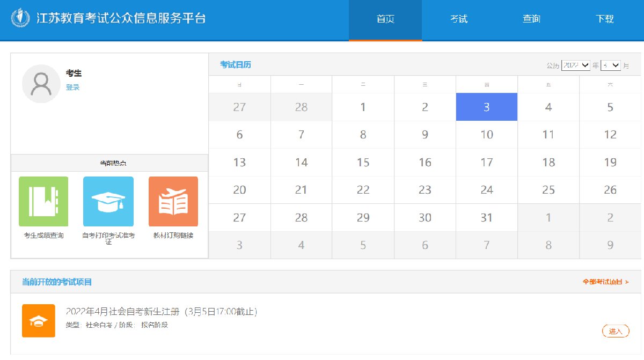Select day 12 in the Saturday column
The image size is (644, 360).
[x=610, y=135]
